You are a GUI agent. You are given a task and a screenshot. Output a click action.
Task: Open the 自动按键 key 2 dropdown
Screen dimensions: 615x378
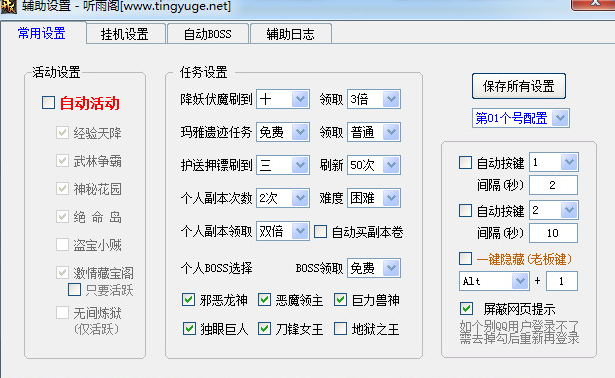[554, 210]
